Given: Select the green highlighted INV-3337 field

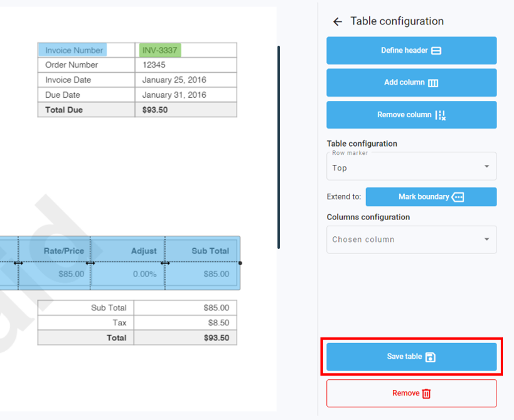Looking at the screenshot, I should pos(160,50).
